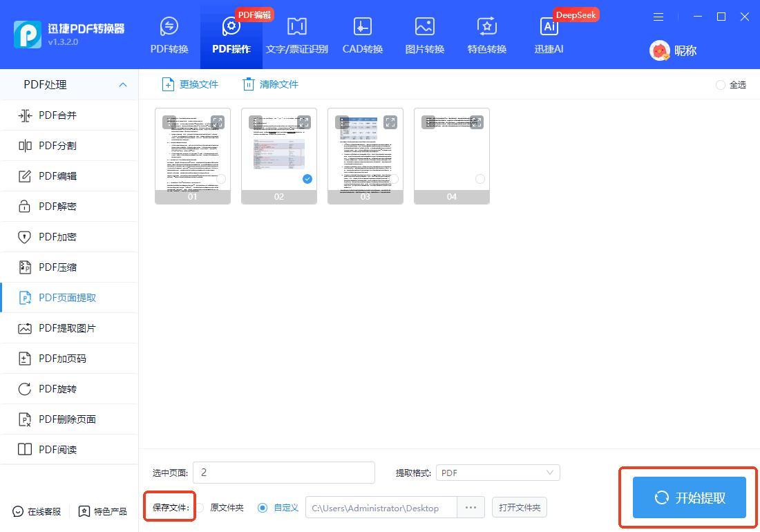Select the 自定义 save option

click(x=263, y=508)
